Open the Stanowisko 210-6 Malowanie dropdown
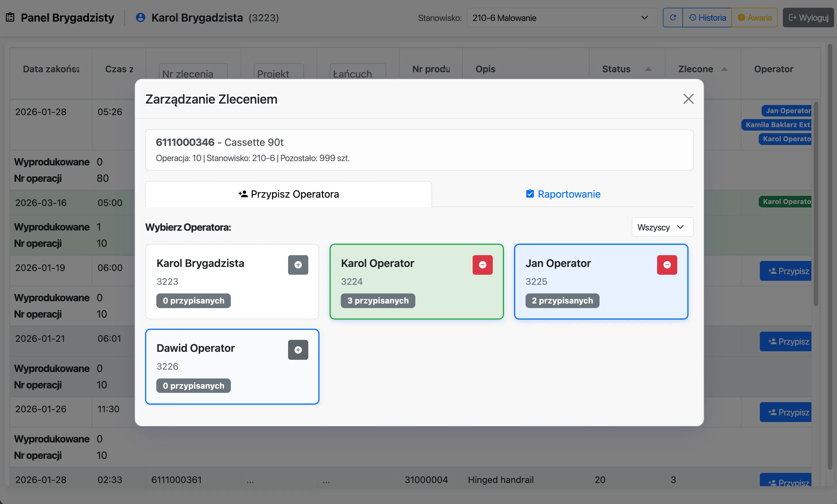This screenshot has width=837, height=504. 562,18
